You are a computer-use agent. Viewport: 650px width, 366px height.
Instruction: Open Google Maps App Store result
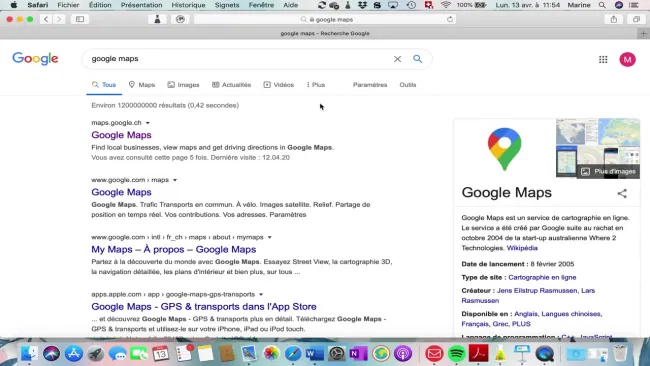[204, 307]
